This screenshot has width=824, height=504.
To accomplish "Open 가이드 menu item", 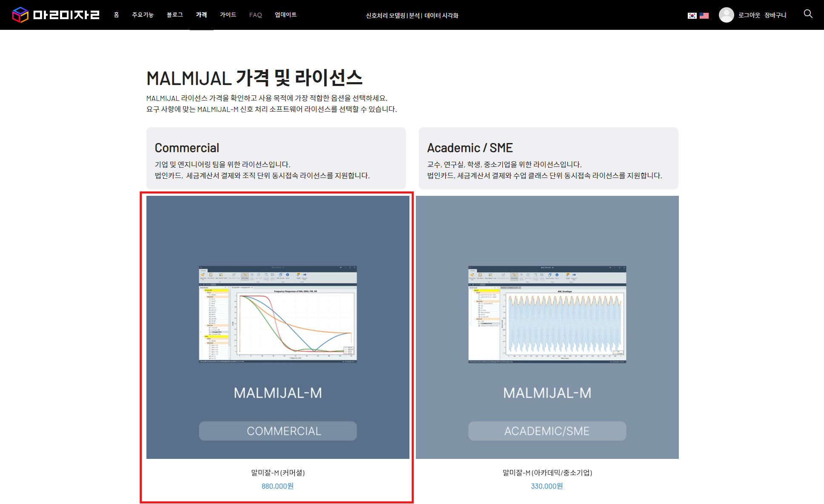I will (x=228, y=15).
